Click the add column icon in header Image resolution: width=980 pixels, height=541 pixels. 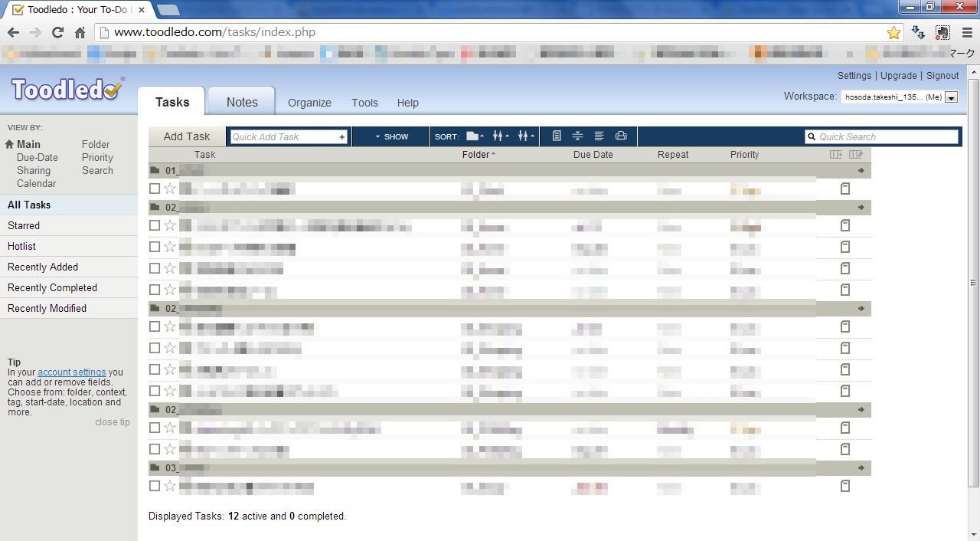click(836, 155)
